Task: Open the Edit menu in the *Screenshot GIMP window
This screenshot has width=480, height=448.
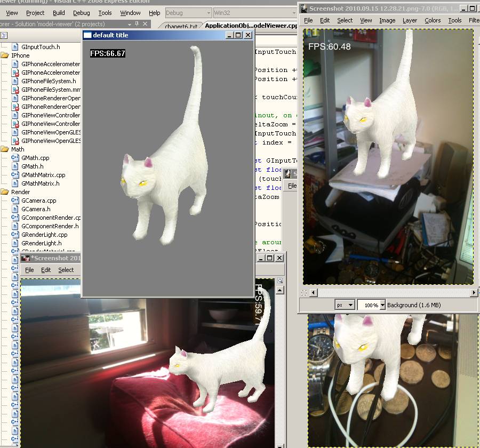Action: click(46, 270)
